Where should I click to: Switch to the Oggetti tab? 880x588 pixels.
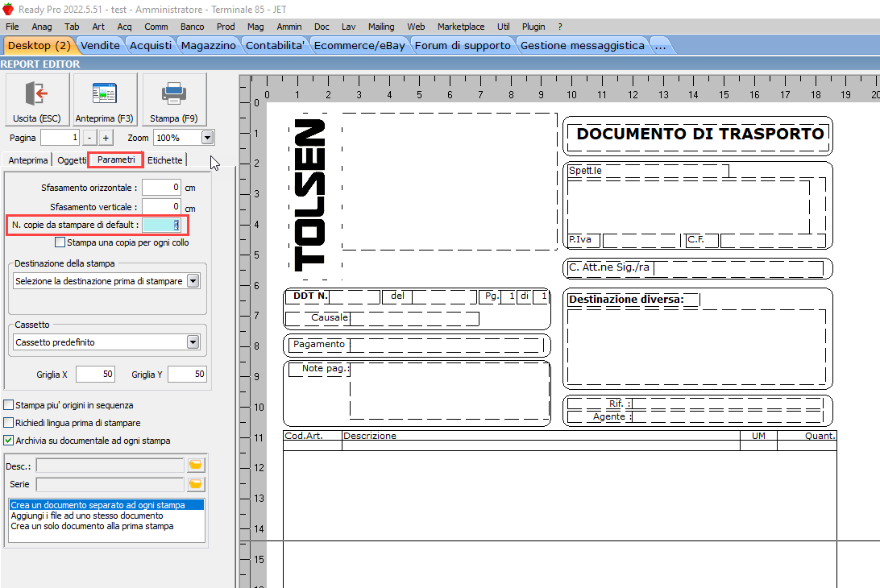71,160
